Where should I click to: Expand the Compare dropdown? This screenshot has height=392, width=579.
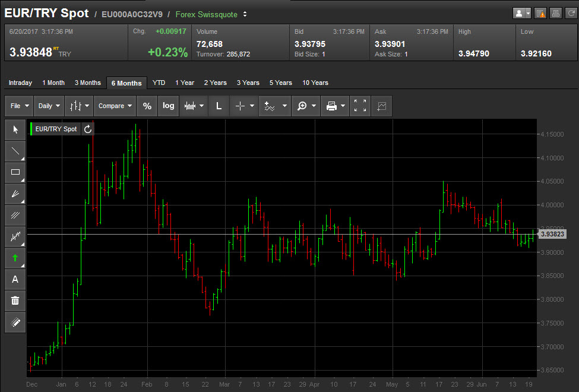[x=115, y=106]
